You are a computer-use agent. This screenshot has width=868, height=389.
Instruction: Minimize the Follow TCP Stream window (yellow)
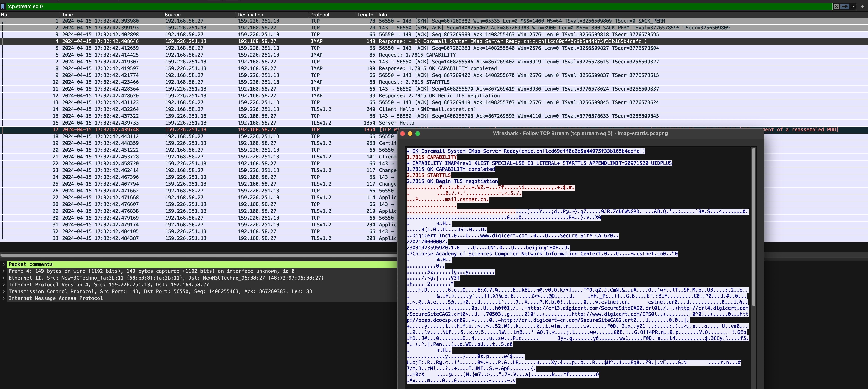coord(410,134)
